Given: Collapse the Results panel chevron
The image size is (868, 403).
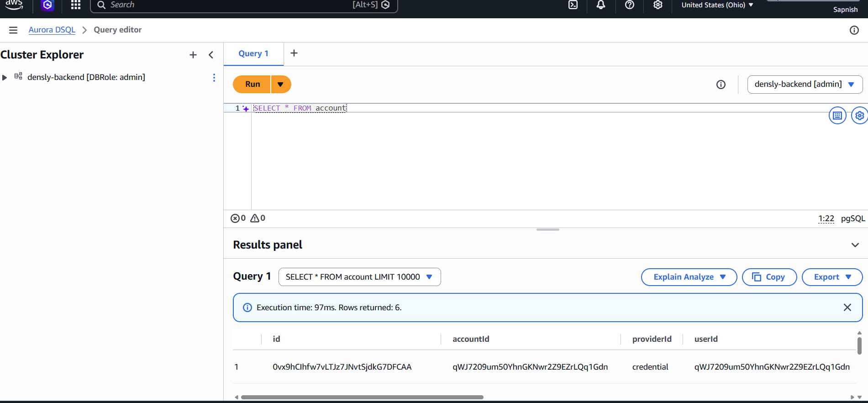Looking at the screenshot, I should (855, 245).
